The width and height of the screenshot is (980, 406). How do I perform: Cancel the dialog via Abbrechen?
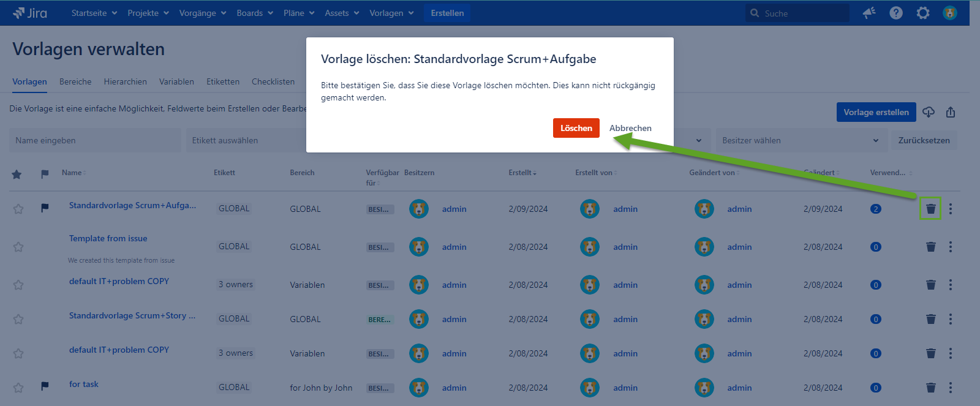(630, 128)
